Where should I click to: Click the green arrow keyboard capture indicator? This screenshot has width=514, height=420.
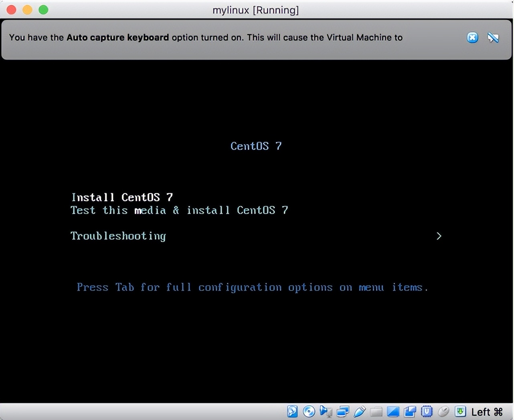pos(460,411)
